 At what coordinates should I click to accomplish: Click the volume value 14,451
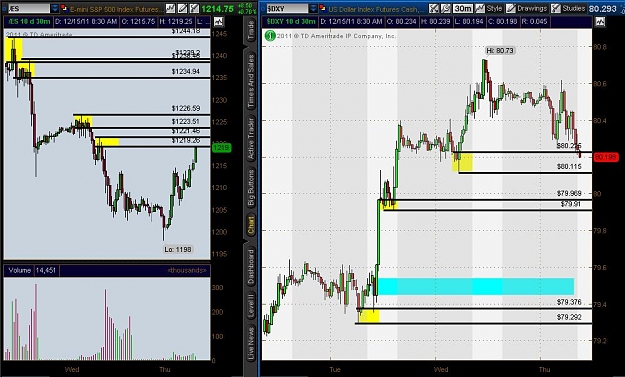pyautogui.click(x=45, y=270)
